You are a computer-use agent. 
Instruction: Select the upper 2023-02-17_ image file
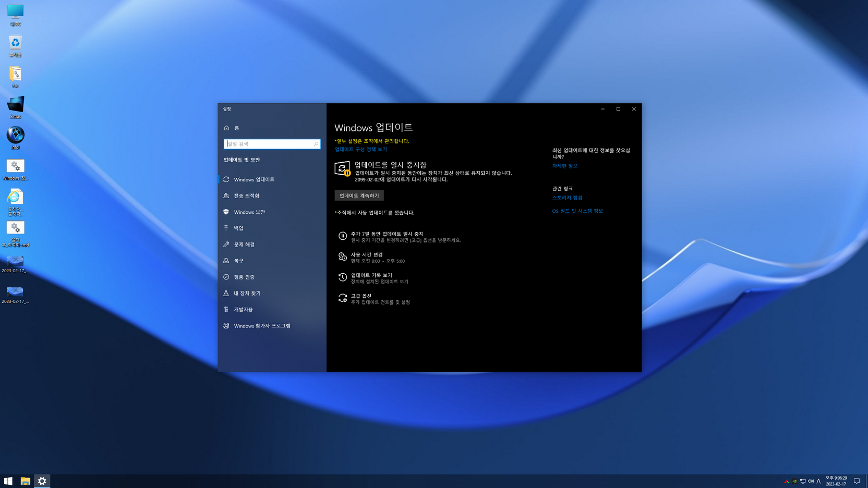tap(15, 264)
